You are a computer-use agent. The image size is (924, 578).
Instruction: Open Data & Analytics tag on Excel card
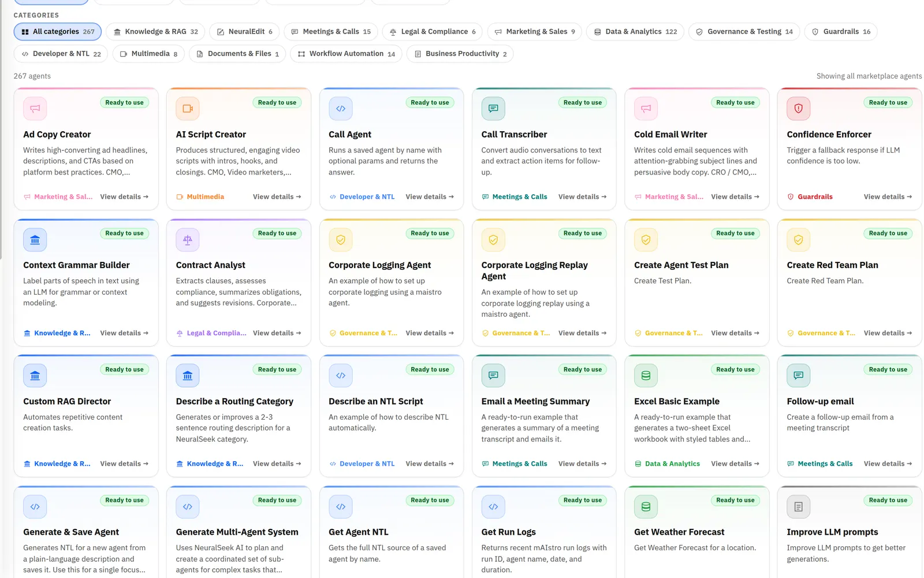pos(667,464)
